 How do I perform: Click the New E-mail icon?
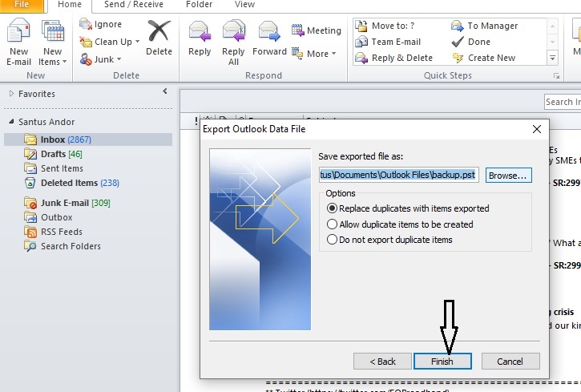tap(18, 30)
